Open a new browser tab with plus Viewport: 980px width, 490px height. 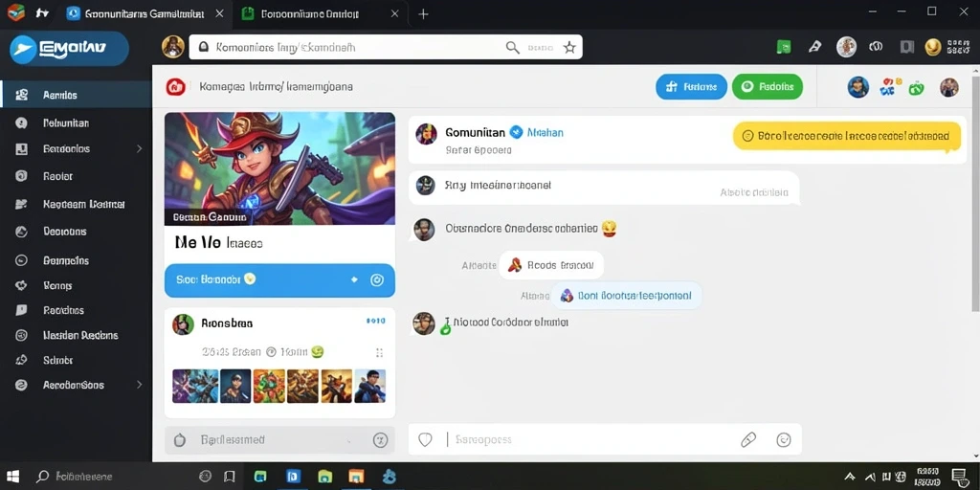click(x=423, y=13)
